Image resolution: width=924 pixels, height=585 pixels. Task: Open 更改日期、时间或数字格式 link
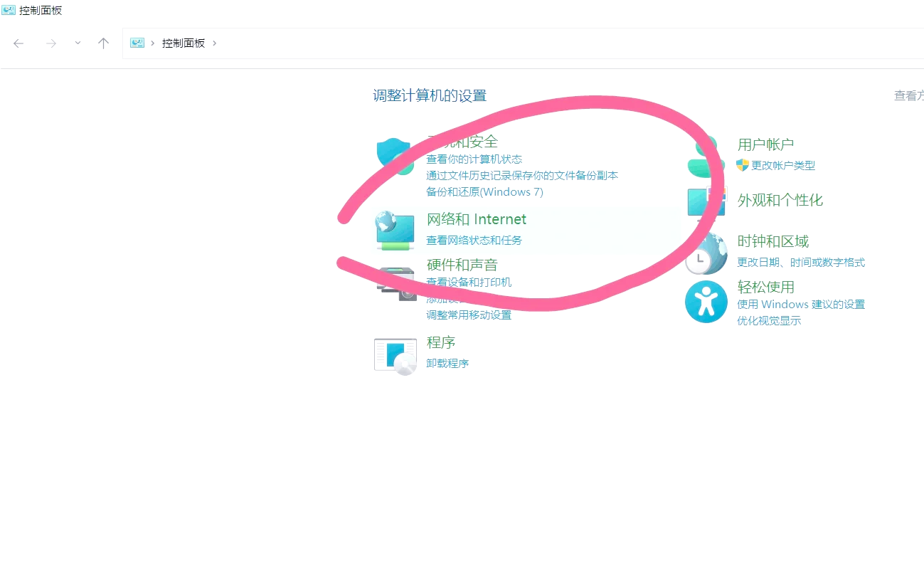[x=801, y=263]
